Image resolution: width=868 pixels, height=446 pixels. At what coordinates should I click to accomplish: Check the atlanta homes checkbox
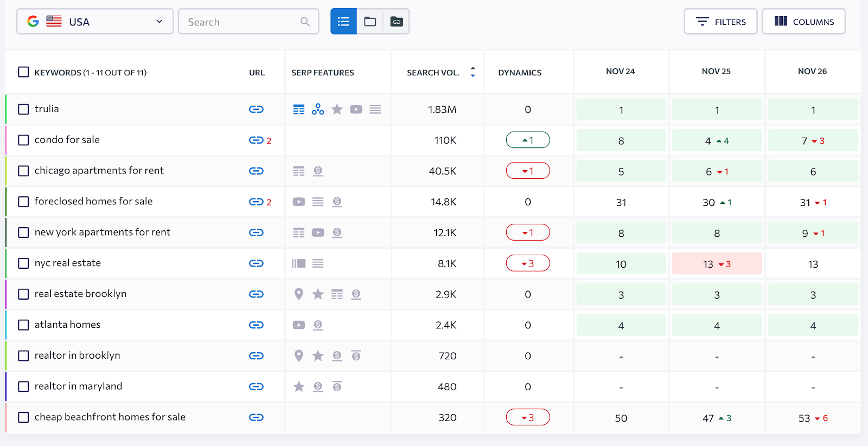(23, 325)
